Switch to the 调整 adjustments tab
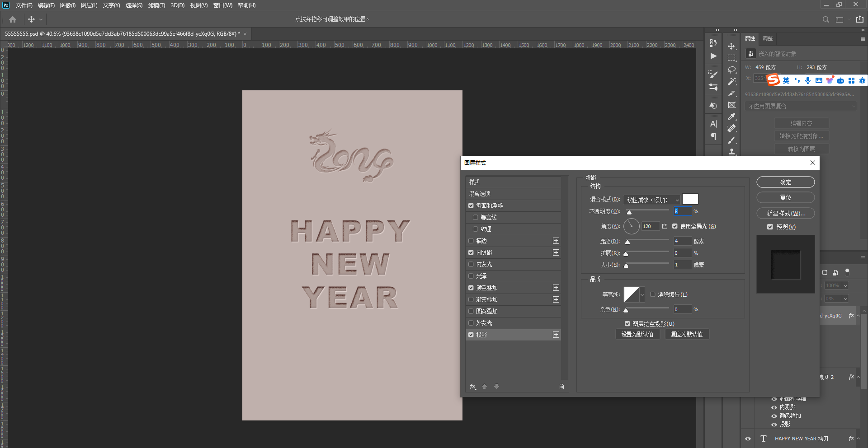The height and width of the screenshot is (448, 868). [768, 38]
